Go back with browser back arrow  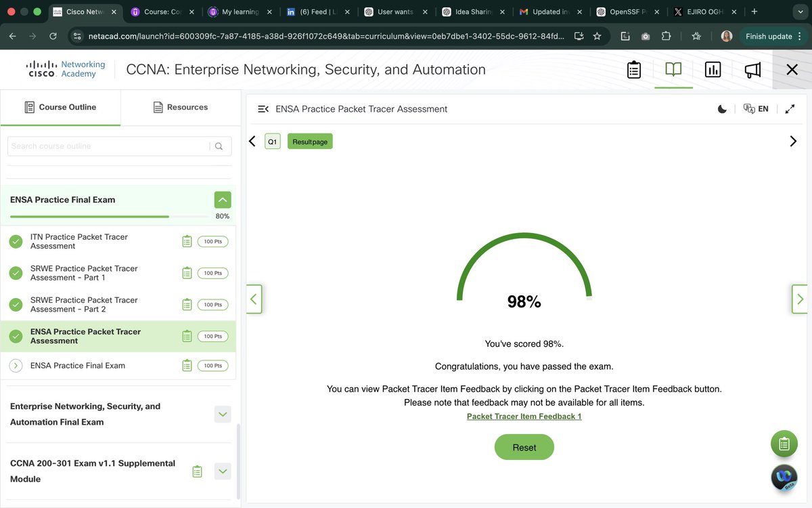point(14,37)
